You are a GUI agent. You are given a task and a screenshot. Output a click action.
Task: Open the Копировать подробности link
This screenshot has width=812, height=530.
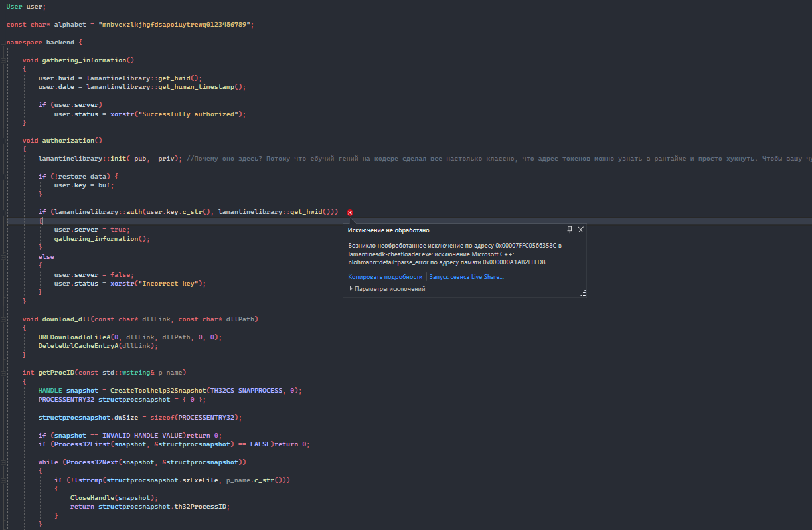coord(385,276)
